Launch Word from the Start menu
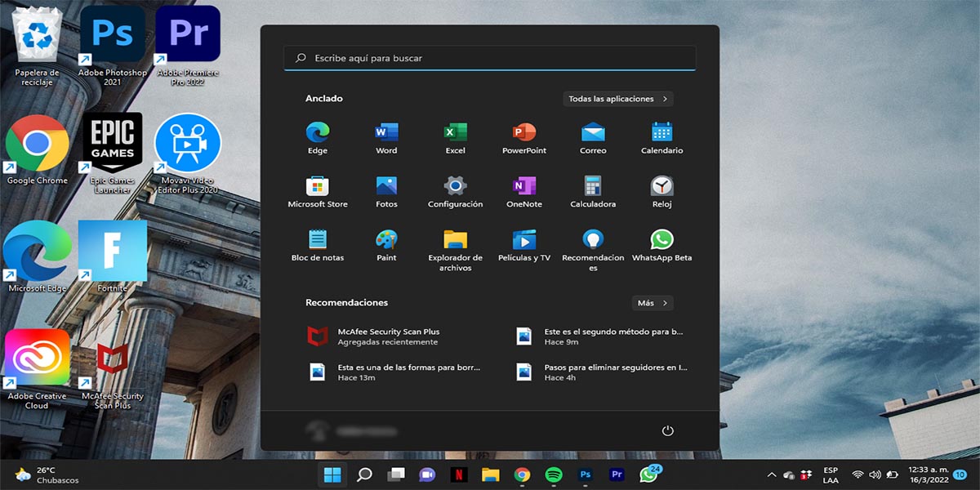This screenshot has width=980, height=490. (x=386, y=133)
